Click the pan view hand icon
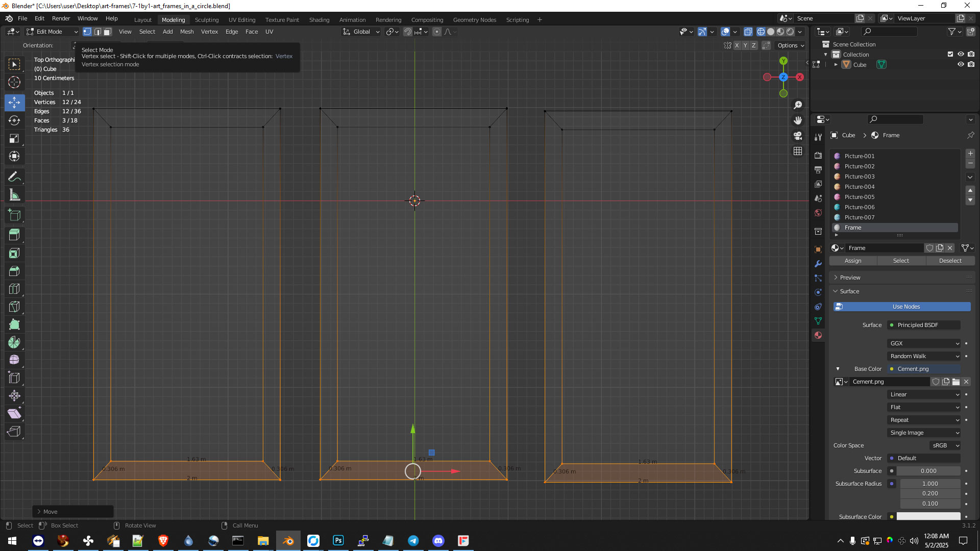 (x=798, y=120)
